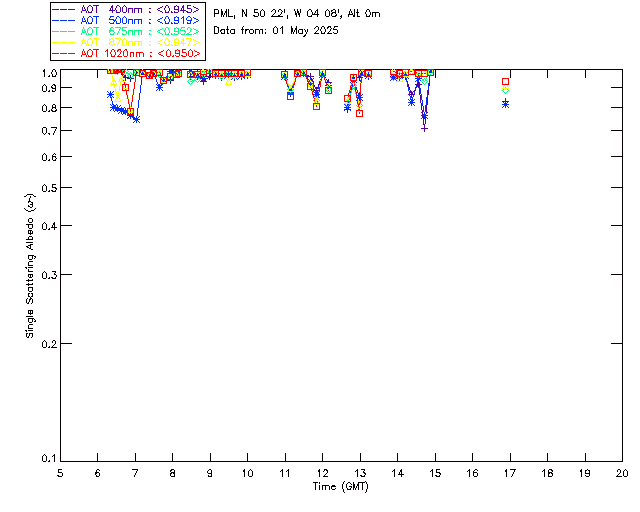640x512 pixels.
Task: Click the y-axis tick label 0.3
Action: point(49,275)
